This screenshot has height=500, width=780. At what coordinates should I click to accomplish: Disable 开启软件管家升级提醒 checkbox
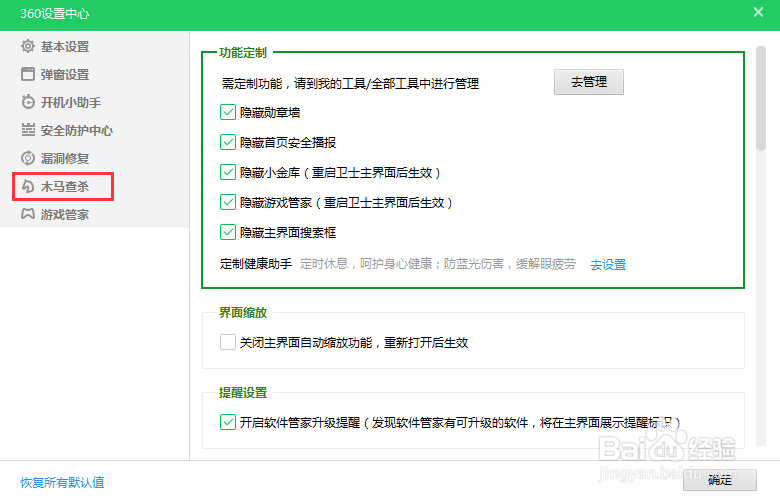click(228, 422)
